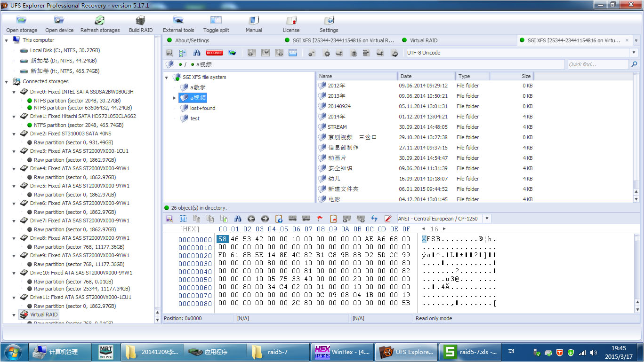
Task: Click the Quick find search field
Action: coord(598,64)
